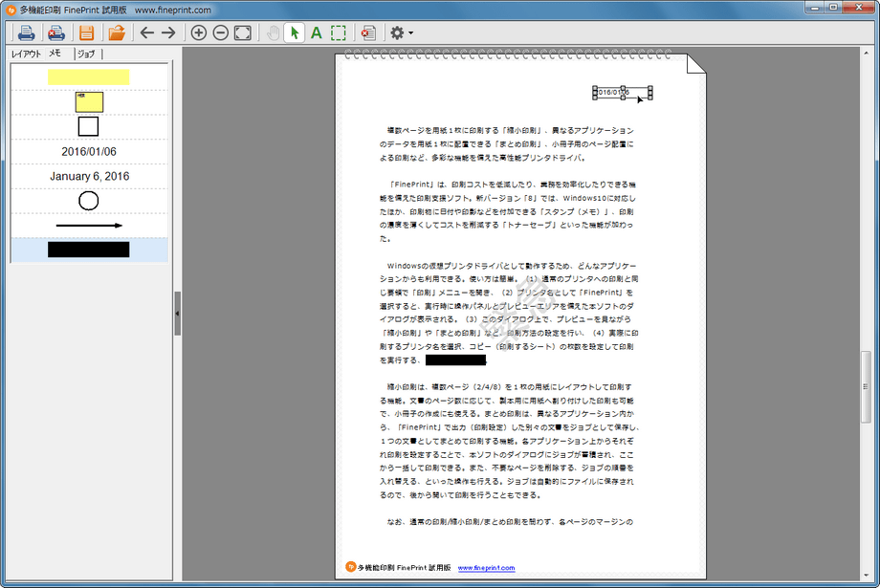The height and width of the screenshot is (588, 880).
Task: Select the circle shape stamp
Action: [89, 200]
